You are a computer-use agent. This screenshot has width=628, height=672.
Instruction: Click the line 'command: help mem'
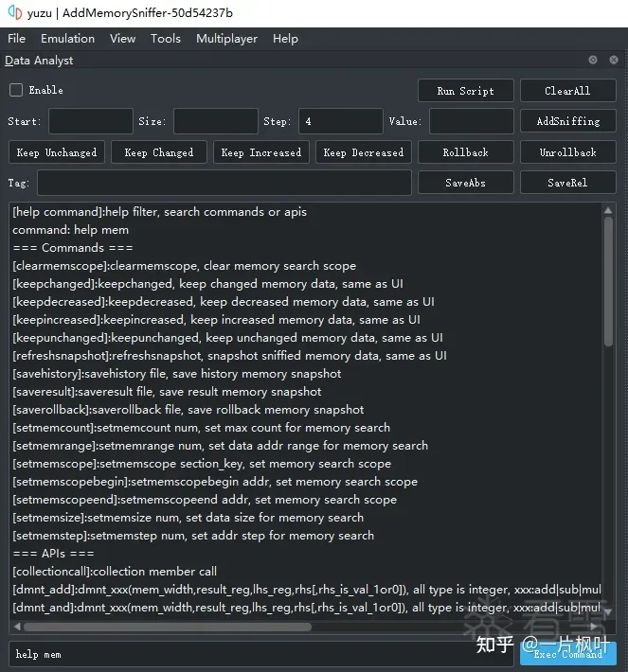coord(70,230)
